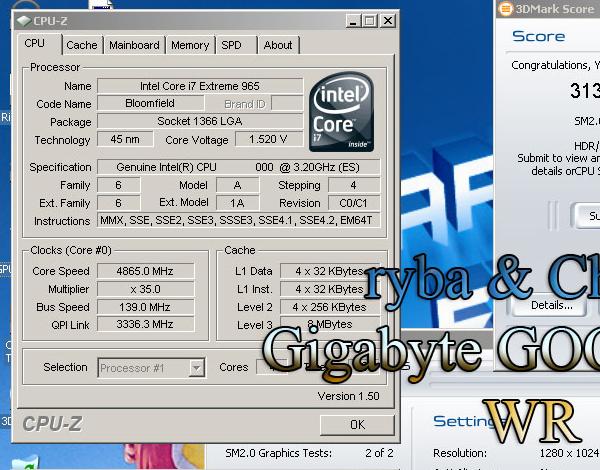Click the Package value Socket 1366 LGA
Screen dimensions: 600x470
click(x=200, y=121)
